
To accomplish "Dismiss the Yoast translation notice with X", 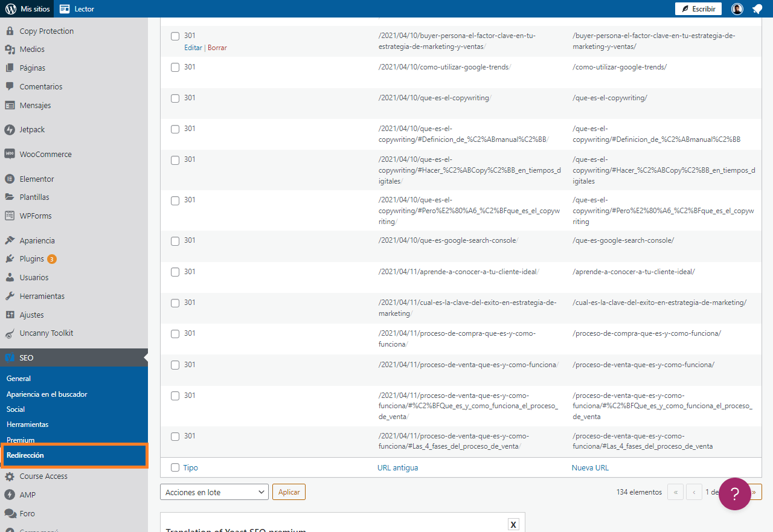I will click(513, 524).
